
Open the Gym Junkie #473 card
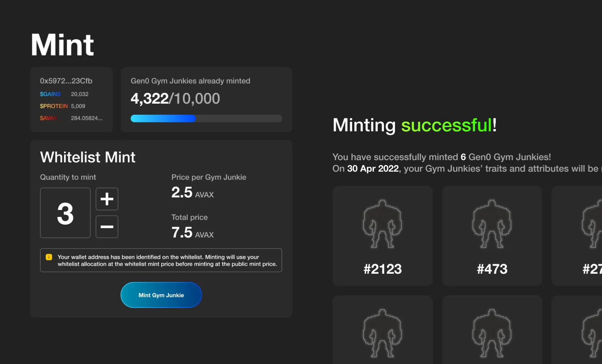point(492,236)
